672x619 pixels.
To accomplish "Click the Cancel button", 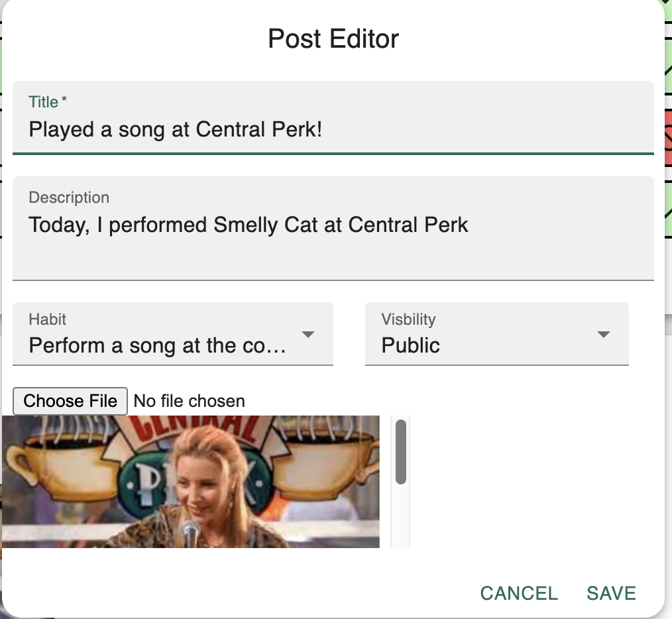I will pos(519,593).
